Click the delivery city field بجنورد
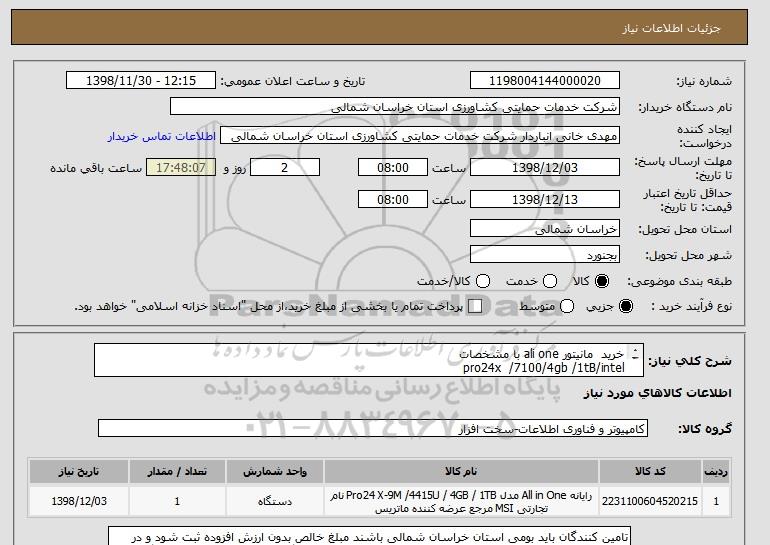 pos(545,255)
